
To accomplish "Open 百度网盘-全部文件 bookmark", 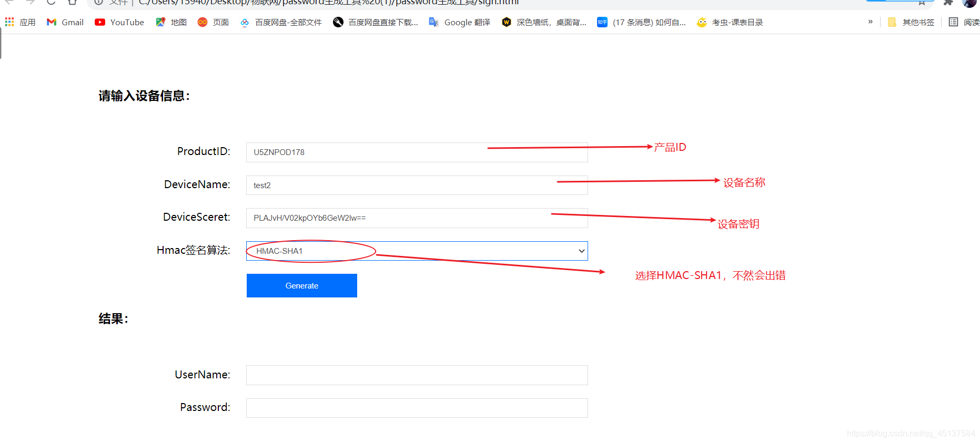I will coord(281,22).
